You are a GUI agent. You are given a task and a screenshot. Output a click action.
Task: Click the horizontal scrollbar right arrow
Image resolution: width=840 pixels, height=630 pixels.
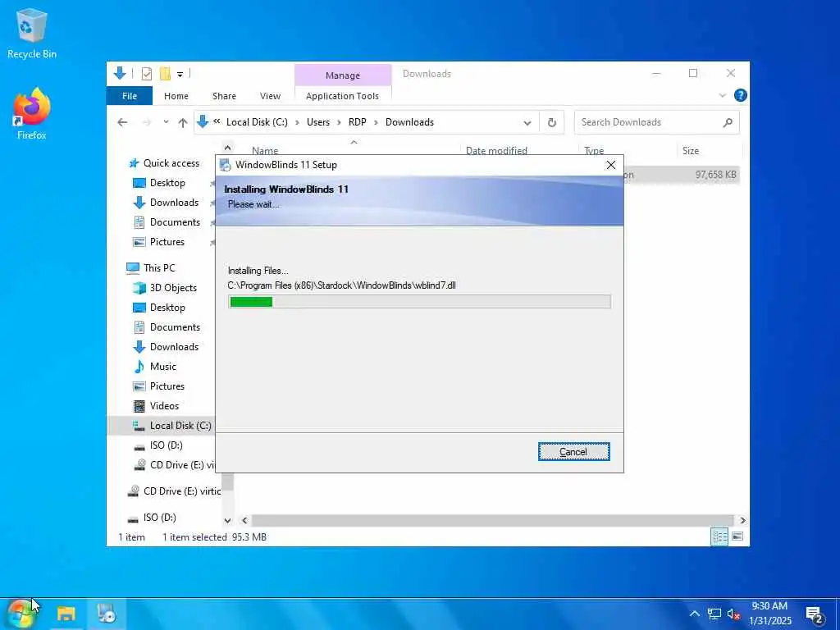pyautogui.click(x=742, y=520)
